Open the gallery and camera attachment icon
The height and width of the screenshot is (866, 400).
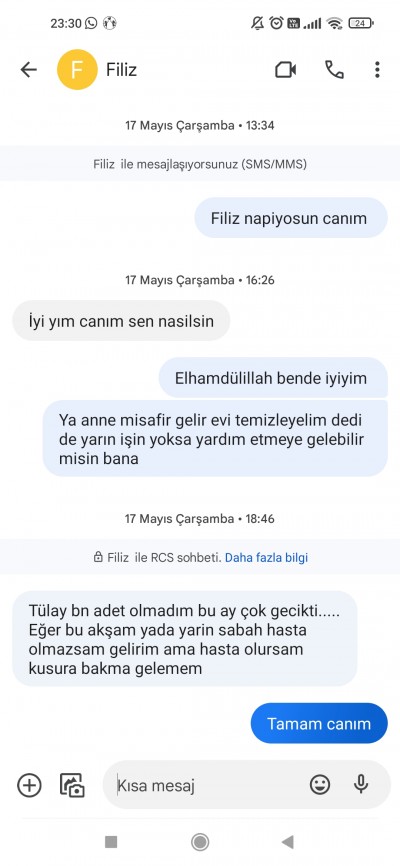pos(72,785)
